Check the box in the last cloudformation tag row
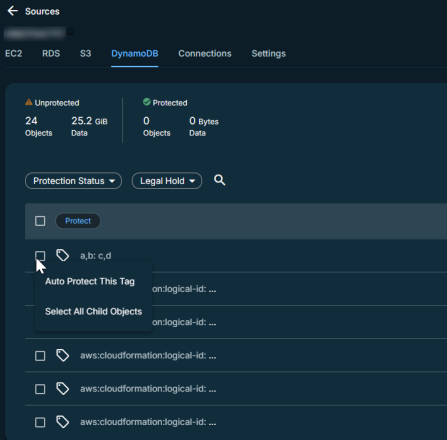The height and width of the screenshot is (440, 447). pos(40,422)
